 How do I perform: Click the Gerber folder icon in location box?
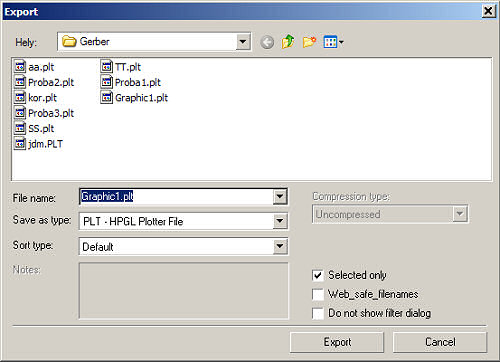click(x=69, y=41)
